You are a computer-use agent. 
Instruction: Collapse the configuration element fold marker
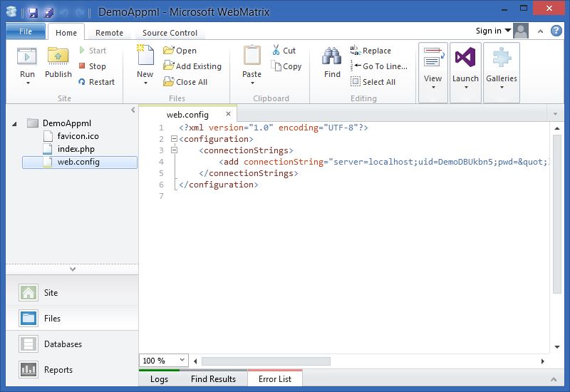click(x=174, y=138)
